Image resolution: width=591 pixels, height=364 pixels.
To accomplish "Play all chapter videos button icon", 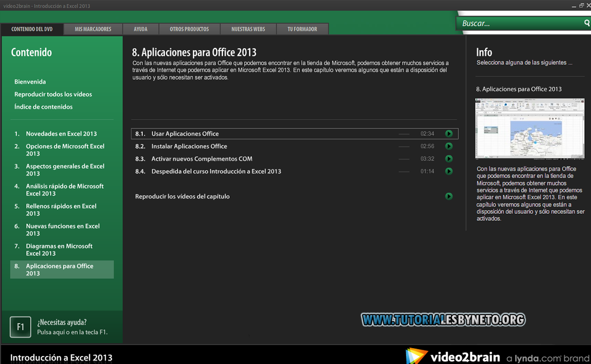I will [449, 196].
